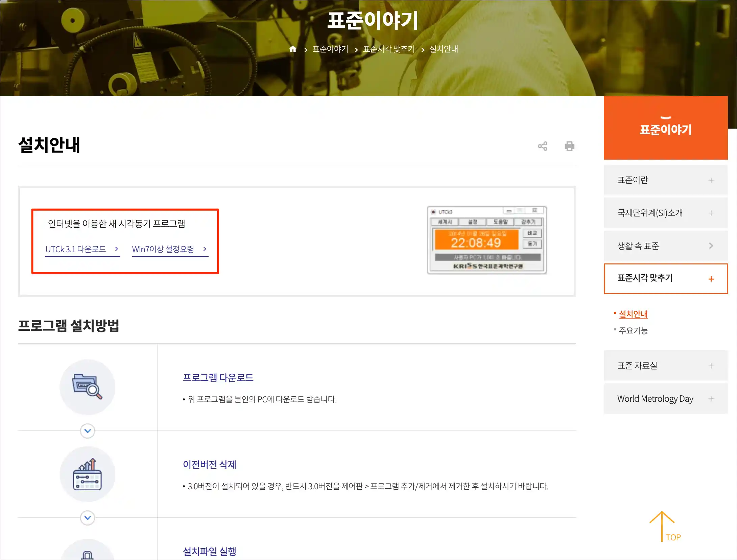Click the 프로그램 설치방법 section heading
737x560 pixels.
point(69,326)
